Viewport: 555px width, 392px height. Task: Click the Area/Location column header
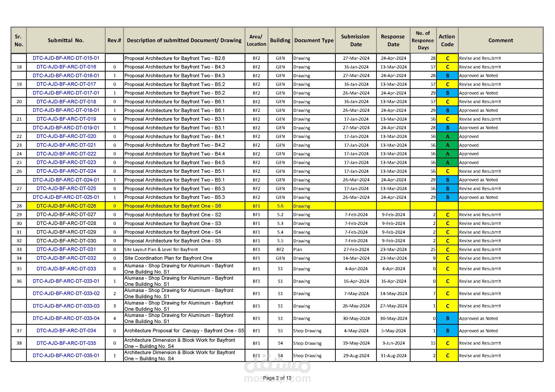[257, 40]
